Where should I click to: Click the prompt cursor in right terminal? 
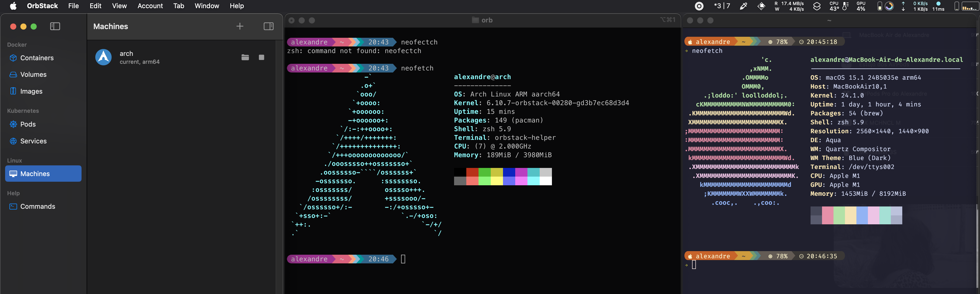coord(694,265)
